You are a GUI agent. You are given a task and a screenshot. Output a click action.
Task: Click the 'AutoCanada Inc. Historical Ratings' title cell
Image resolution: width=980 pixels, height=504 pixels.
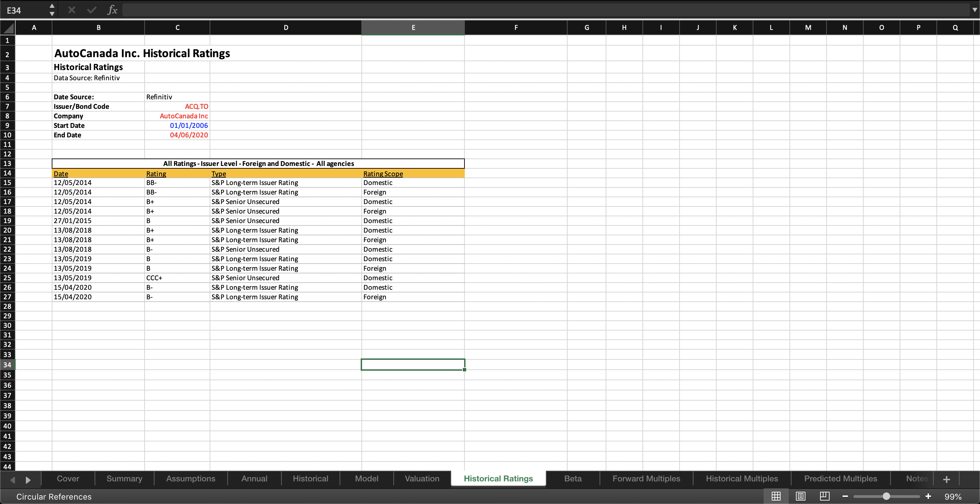tap(142, 54)
